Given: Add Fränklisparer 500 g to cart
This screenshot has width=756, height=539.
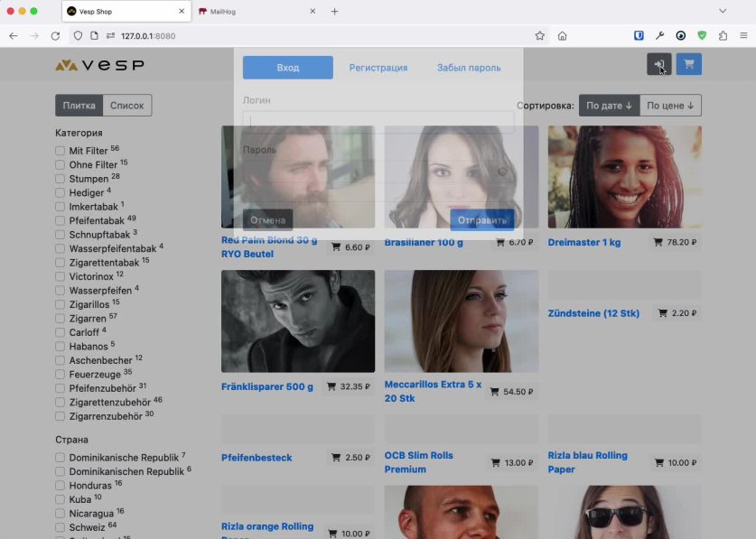Looking at the screenshot, I should [348, 386].
